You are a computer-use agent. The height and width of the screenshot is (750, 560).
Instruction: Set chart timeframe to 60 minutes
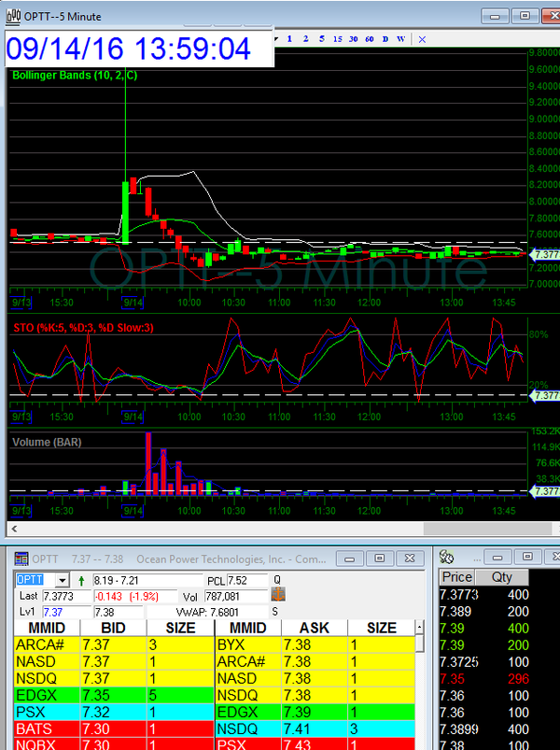tap(370, 39)
